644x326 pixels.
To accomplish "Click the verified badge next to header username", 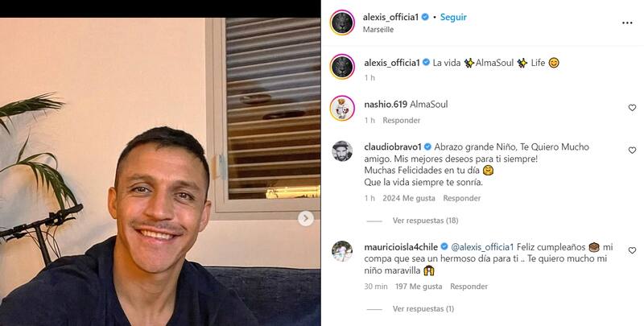I will (425, 17).
